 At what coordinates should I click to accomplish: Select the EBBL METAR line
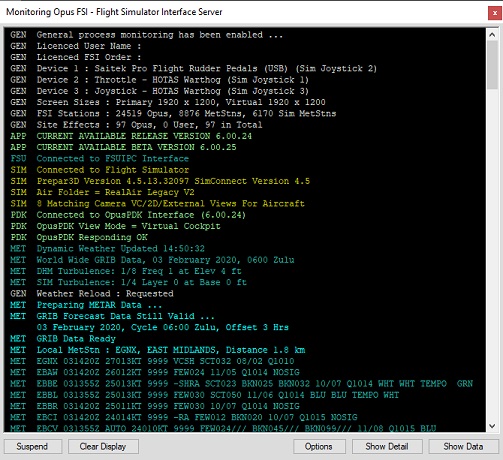tap(204, 395)
